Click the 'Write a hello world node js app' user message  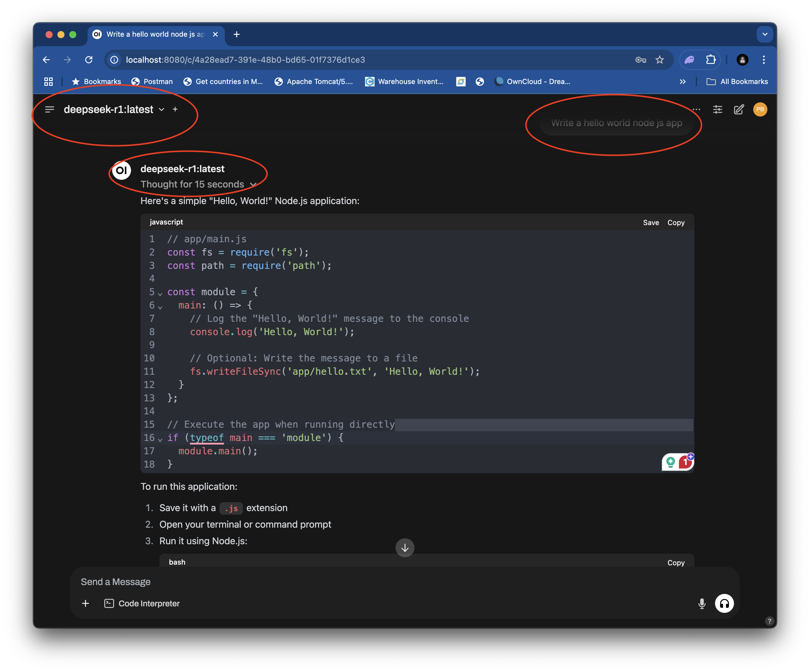[x=616, y=123]
